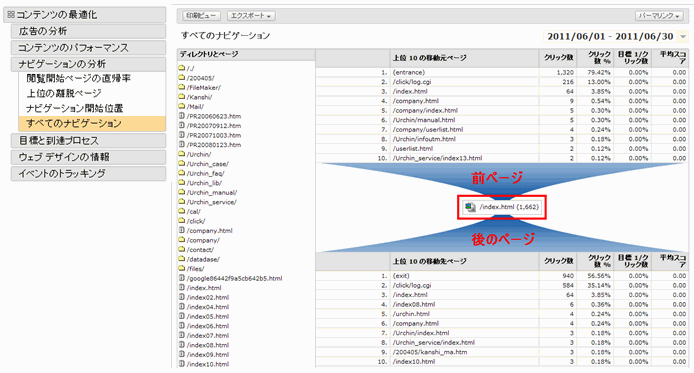Click the page icon beside /google86442f9a5cb642b5.html
This screenshot has width=694, height=373.
[181, 278]
